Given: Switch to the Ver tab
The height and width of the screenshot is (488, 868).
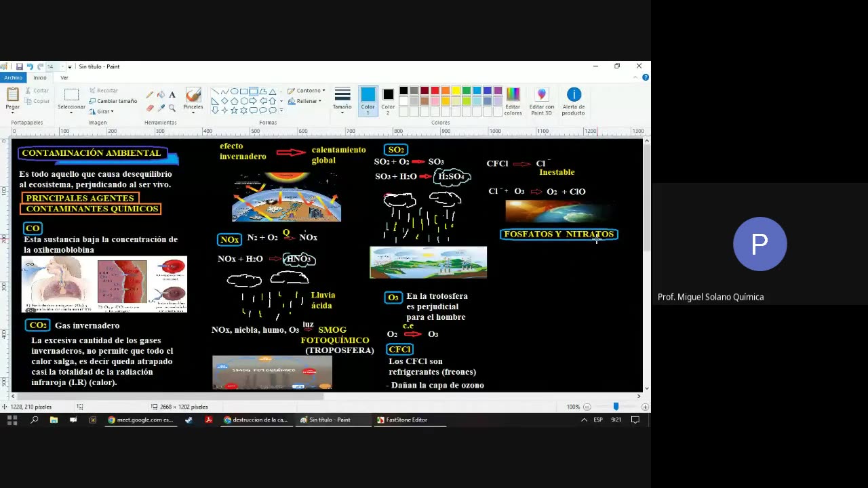Looking at the screenshot, I should (64, 78).
